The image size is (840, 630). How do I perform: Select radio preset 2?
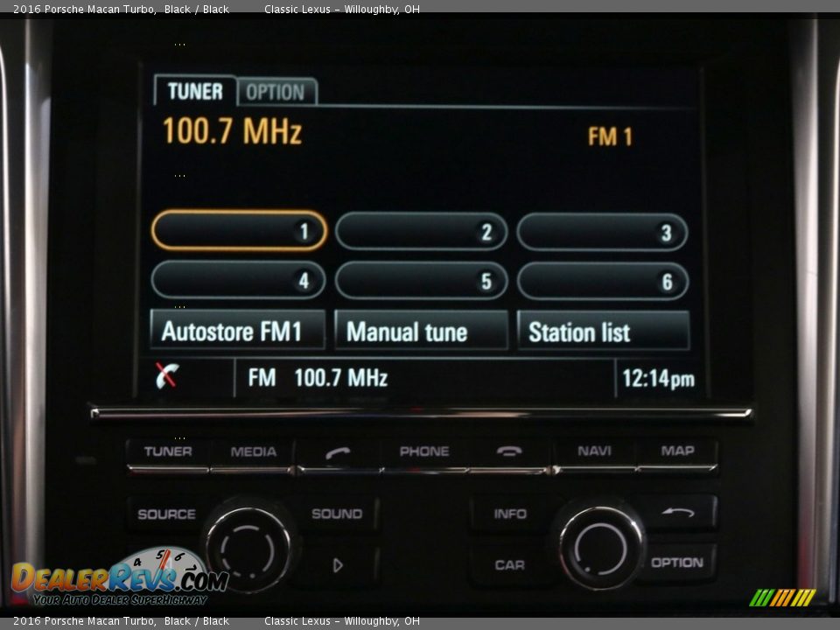tap(421, 231)
